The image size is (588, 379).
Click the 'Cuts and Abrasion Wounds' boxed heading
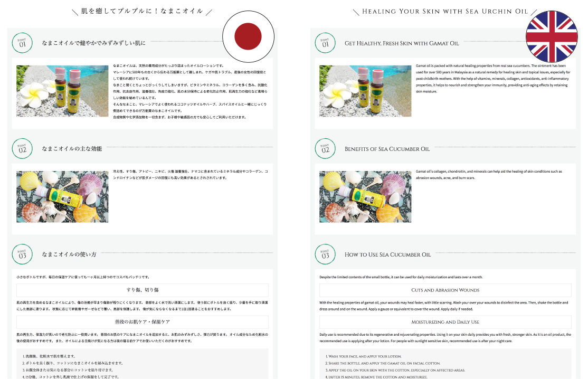(x=445, y=290)
